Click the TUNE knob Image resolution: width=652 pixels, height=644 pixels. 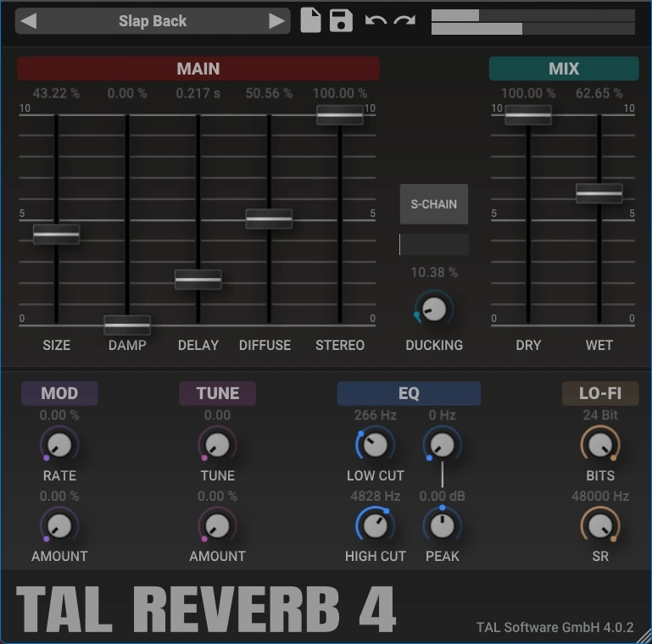(x=217, y=445)
